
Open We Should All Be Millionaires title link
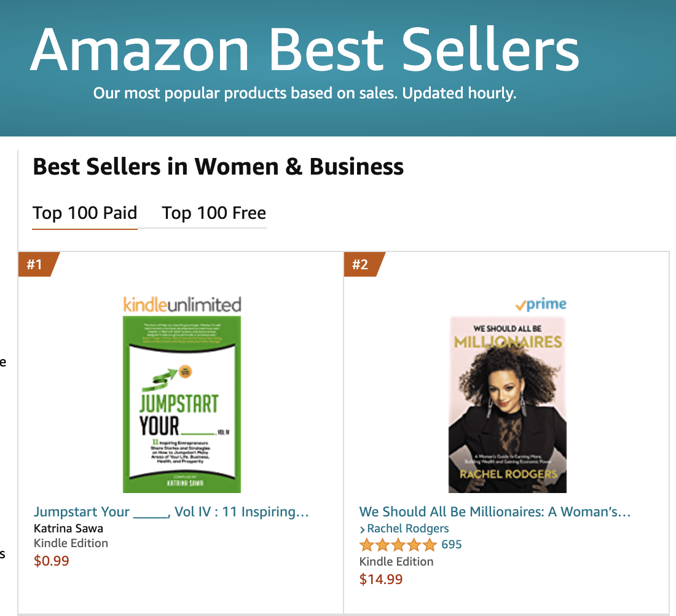tap(495, 512)
